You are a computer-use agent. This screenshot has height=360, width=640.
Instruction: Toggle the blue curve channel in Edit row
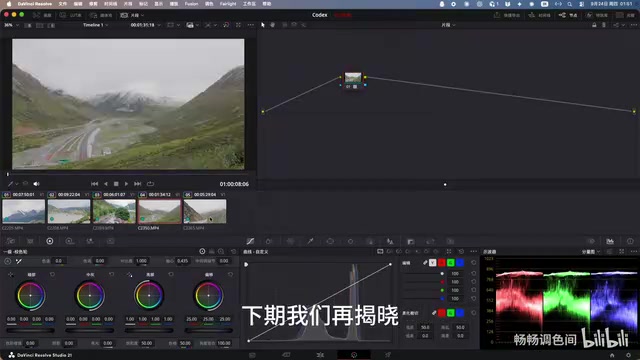click(x=460, y=263)
